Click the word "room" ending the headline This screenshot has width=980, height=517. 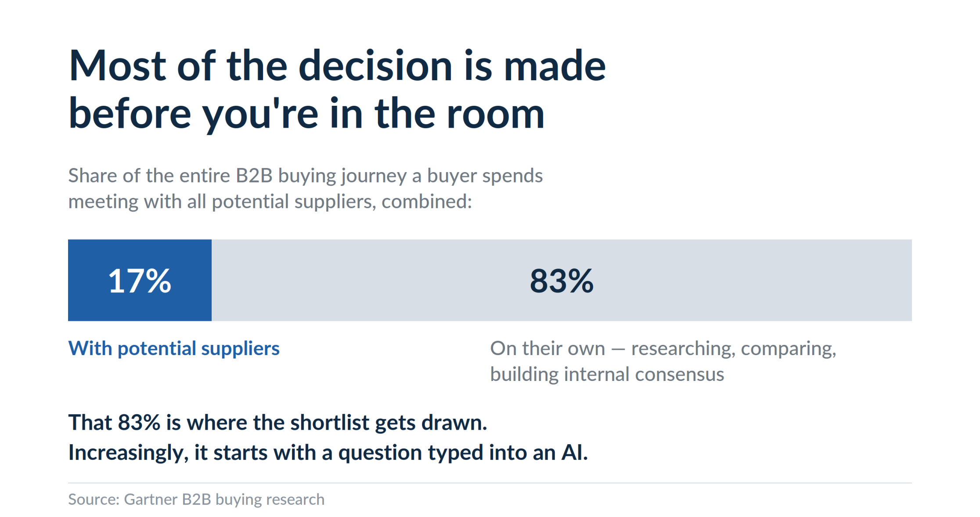pyautogui.click(x=496, y=114)
